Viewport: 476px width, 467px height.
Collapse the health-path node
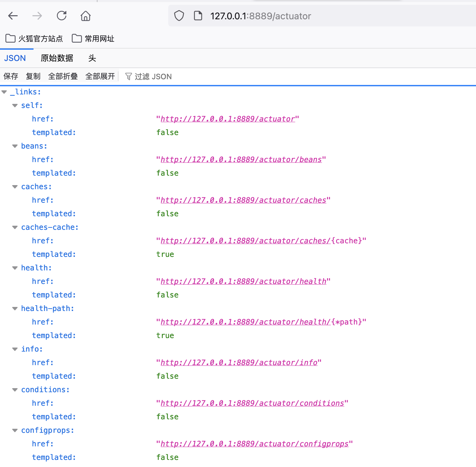click(15, 309)
